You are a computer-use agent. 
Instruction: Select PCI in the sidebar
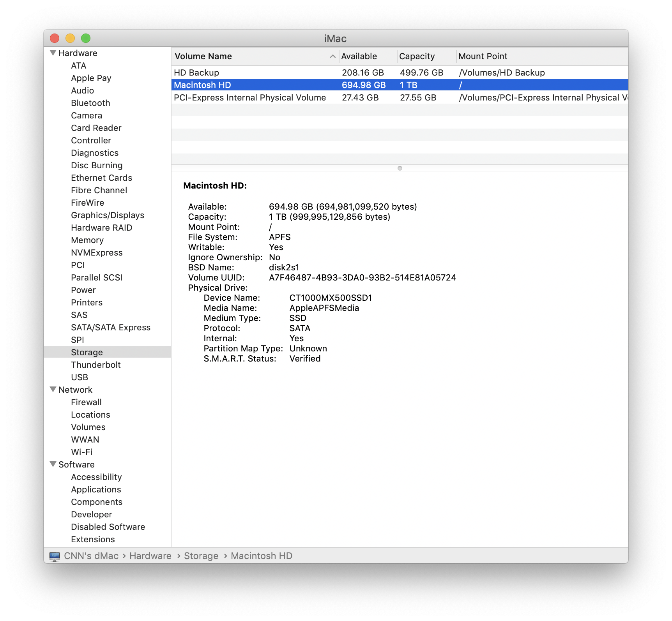click(x=78, y=265)
